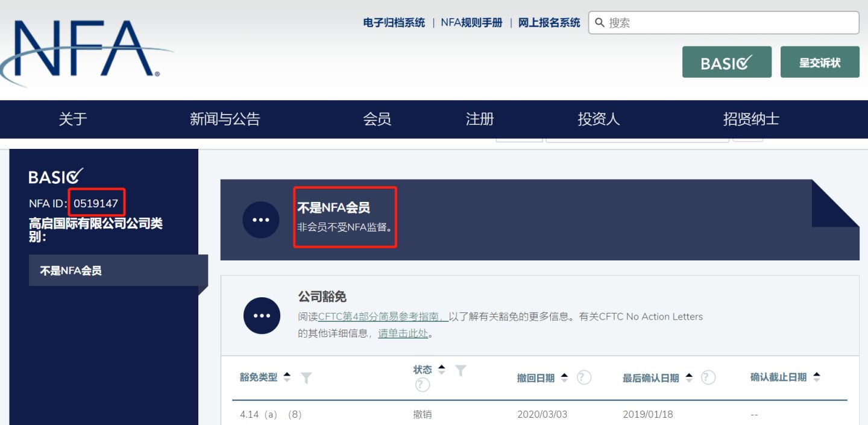Click the 4.14 (a) (8) table cell
Screen dimensions: 868x425
(271, 415)
